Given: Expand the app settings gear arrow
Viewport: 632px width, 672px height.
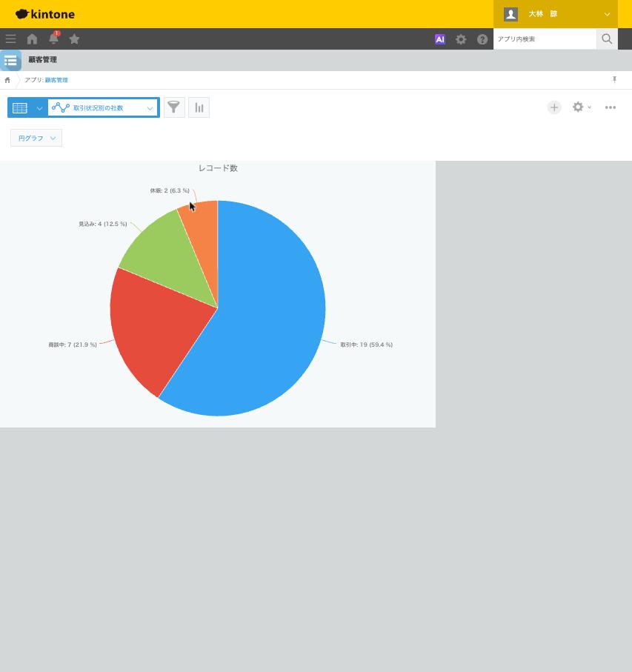Looking at the screenshot, I should [590, 107].
